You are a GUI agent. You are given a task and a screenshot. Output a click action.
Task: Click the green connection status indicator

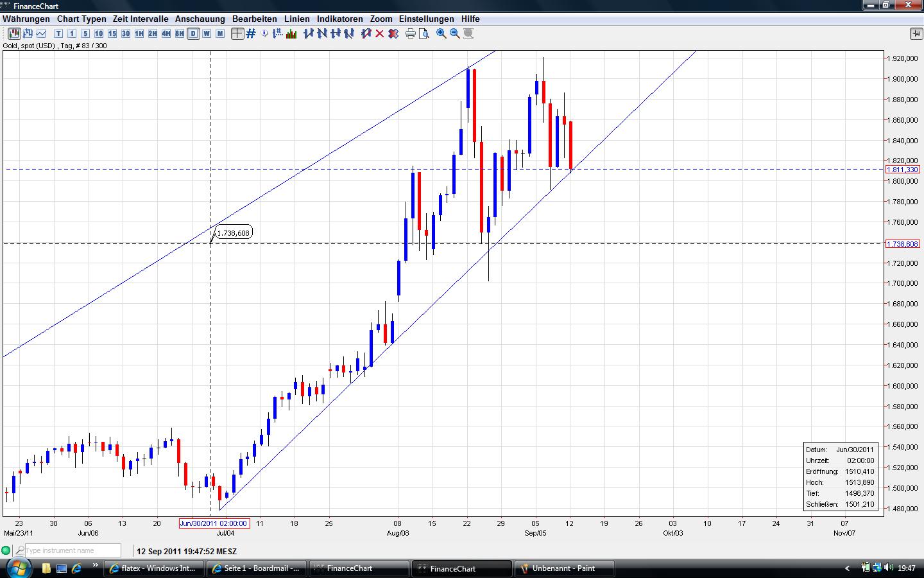[x=6, y=550]
